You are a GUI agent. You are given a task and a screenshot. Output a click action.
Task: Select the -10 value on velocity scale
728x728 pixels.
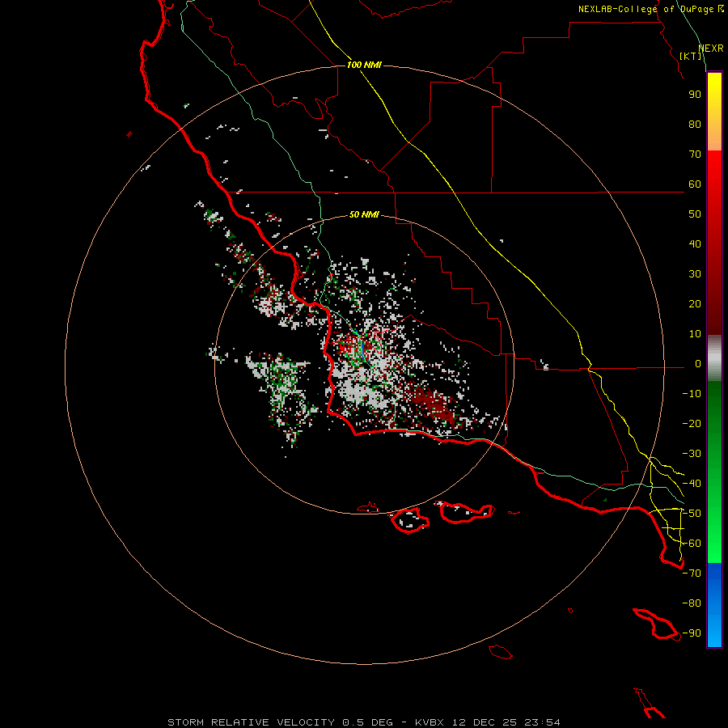click(x=692, y=394)
